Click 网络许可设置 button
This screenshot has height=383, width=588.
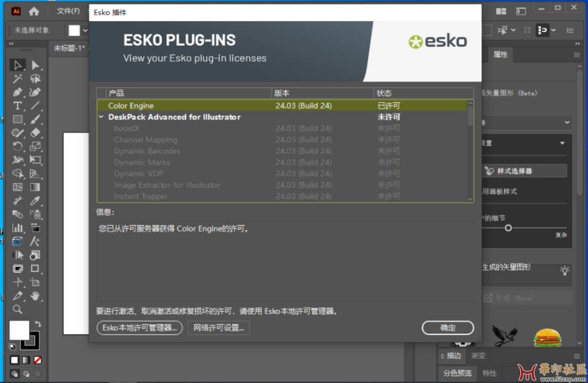219,327
